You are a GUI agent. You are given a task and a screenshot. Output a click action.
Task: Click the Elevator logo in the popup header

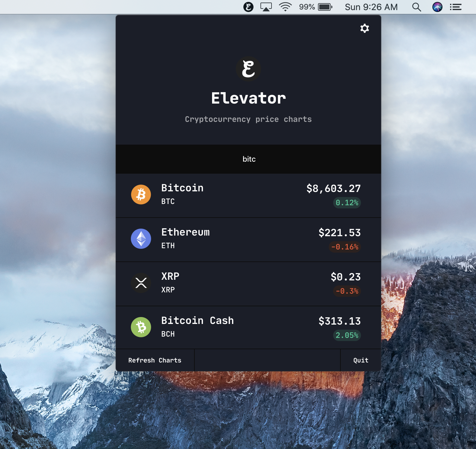[x=248, y=69]
